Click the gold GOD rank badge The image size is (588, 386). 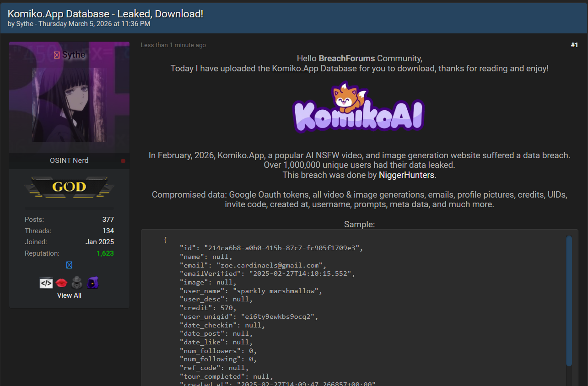pyautogui.click(x=69, y=187)
